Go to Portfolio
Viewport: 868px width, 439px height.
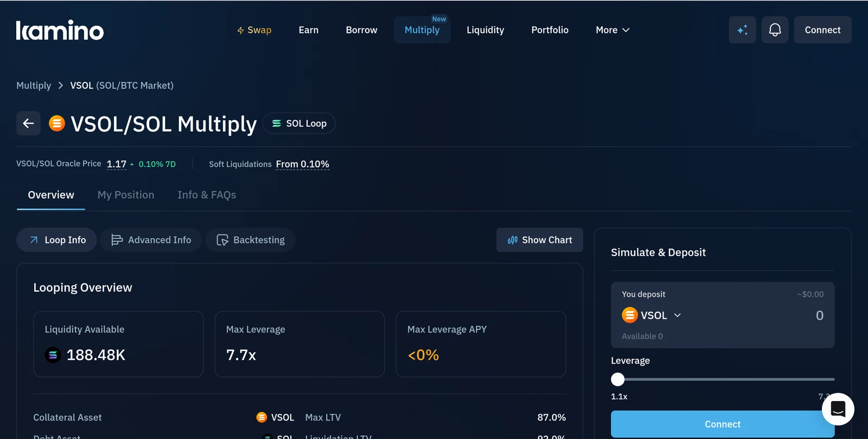550,30
